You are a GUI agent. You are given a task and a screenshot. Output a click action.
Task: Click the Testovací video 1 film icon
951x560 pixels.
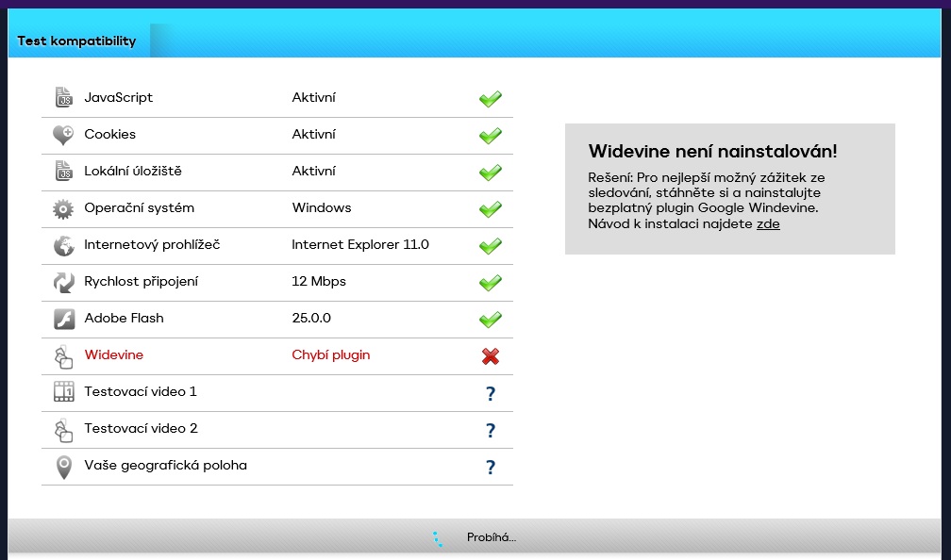63,392
